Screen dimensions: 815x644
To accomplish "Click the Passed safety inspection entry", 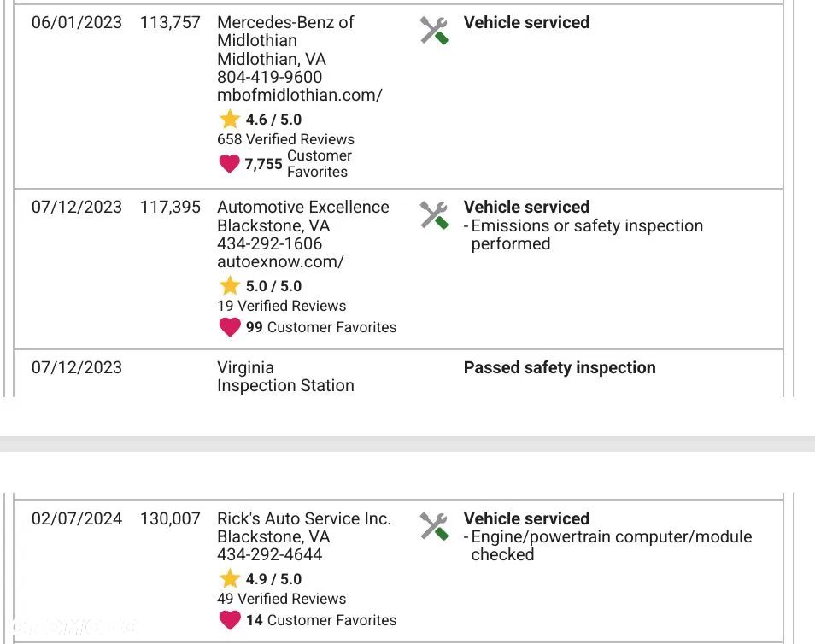I will [x=560, y=368].
